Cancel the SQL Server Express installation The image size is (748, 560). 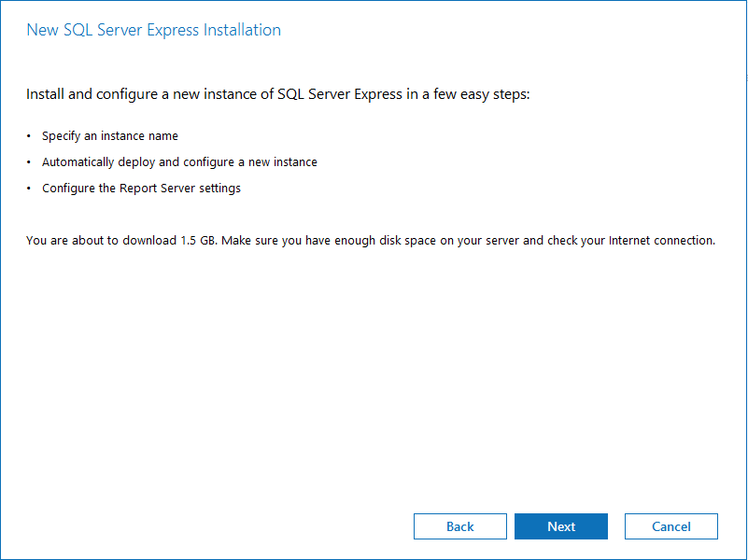click(671, 526)
